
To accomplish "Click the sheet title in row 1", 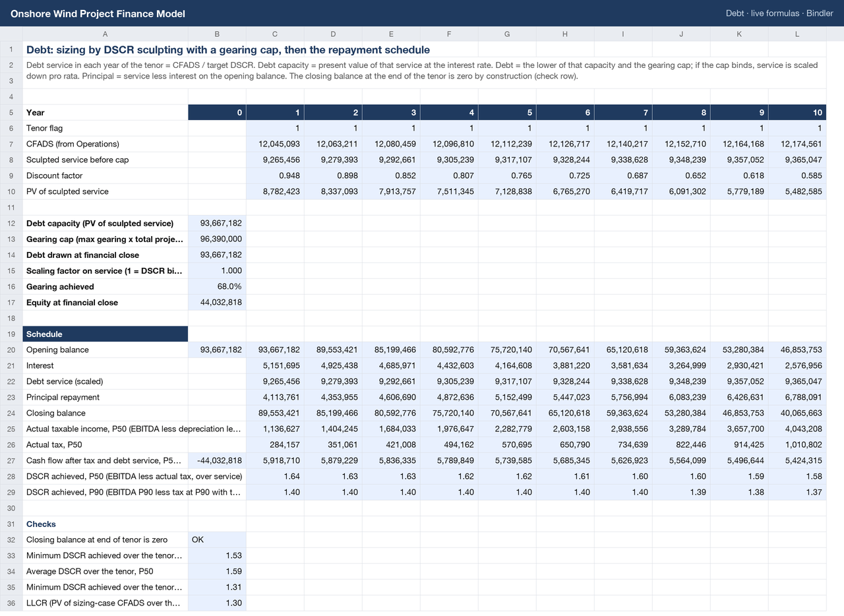I will [x=227, y=49].
